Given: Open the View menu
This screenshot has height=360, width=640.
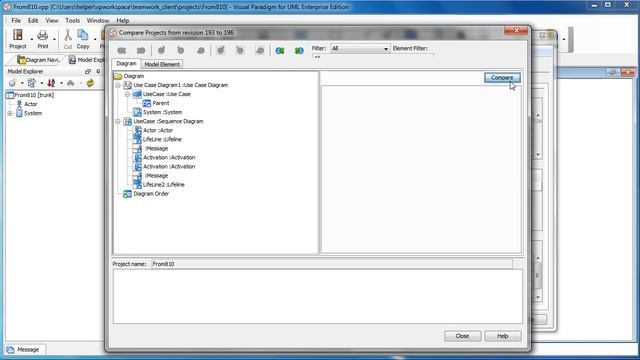Looking at the screenshot, I should pos(52,20).
